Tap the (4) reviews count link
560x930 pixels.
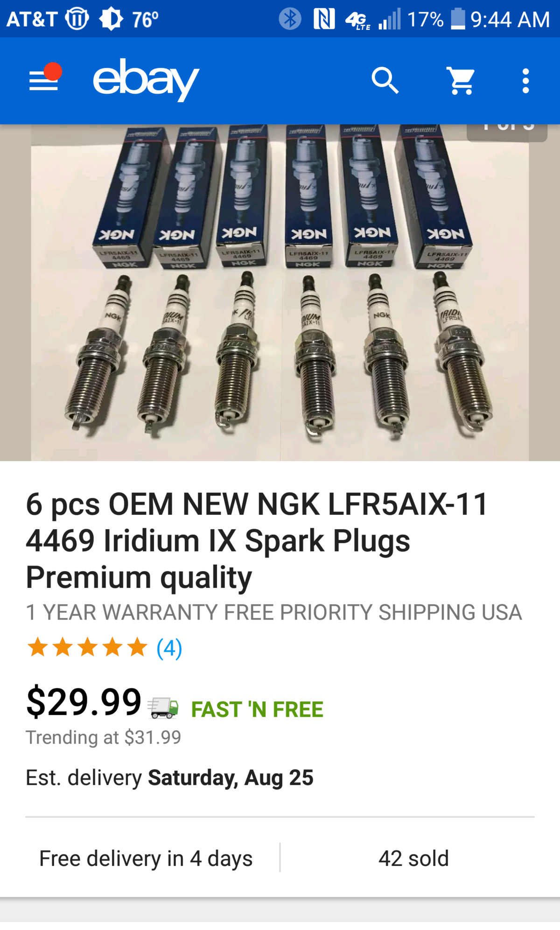pyautogui.click(x=169, y=648)
